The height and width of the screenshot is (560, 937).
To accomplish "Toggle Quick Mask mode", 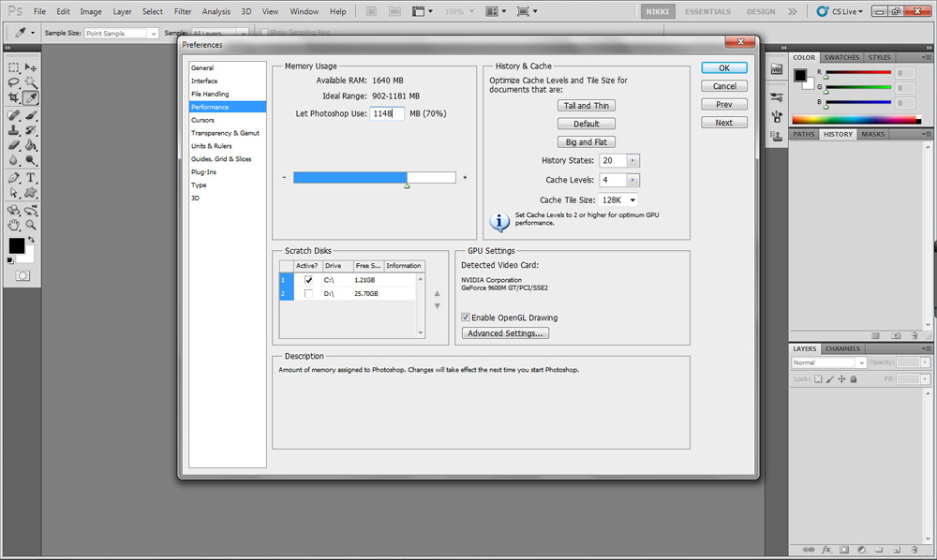I will 22,276.
